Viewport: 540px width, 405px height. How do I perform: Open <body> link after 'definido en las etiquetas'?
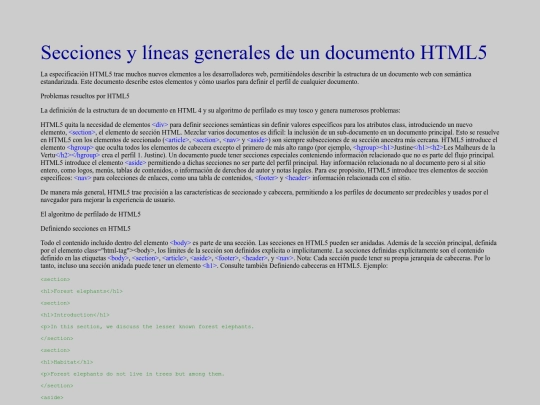tap(118, 258)
